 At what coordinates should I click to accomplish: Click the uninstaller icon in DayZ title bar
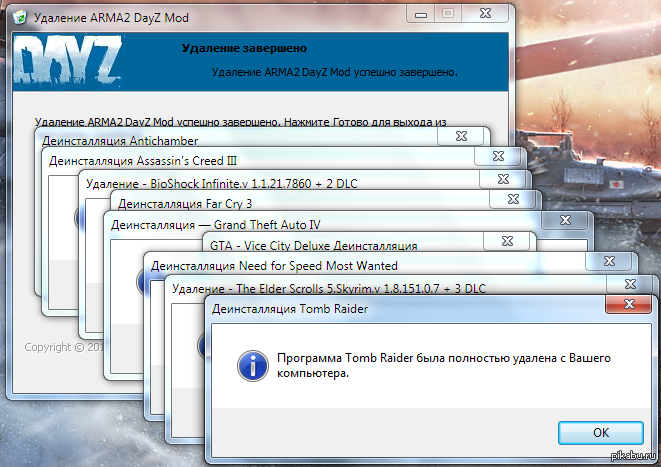click(x=19, y=17)
